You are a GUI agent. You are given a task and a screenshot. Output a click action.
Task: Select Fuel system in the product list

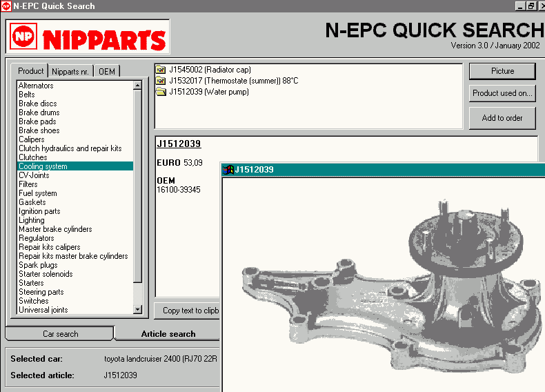(75, 193)
